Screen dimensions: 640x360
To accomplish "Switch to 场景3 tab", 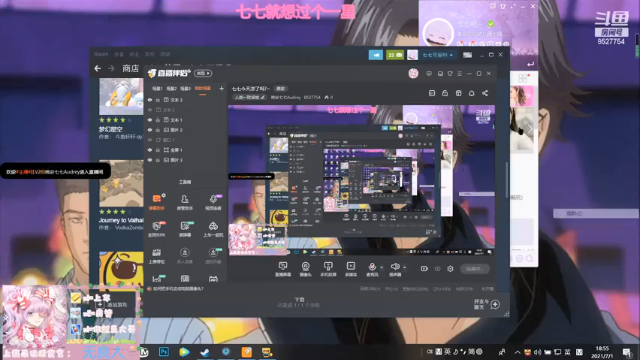I will 185,89.
